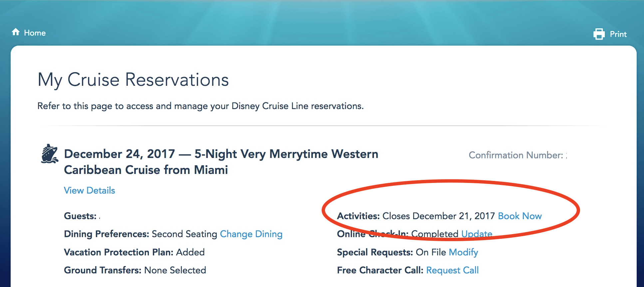Click the printer icon
Image resolution: width=644 pixels, height=287 pixels.
point(599,34)
